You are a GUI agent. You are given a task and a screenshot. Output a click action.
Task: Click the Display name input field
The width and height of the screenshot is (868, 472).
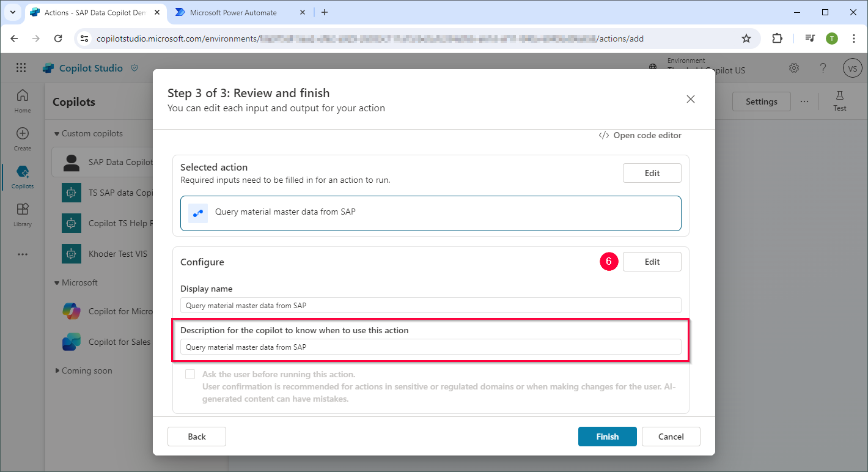(431, 305)
